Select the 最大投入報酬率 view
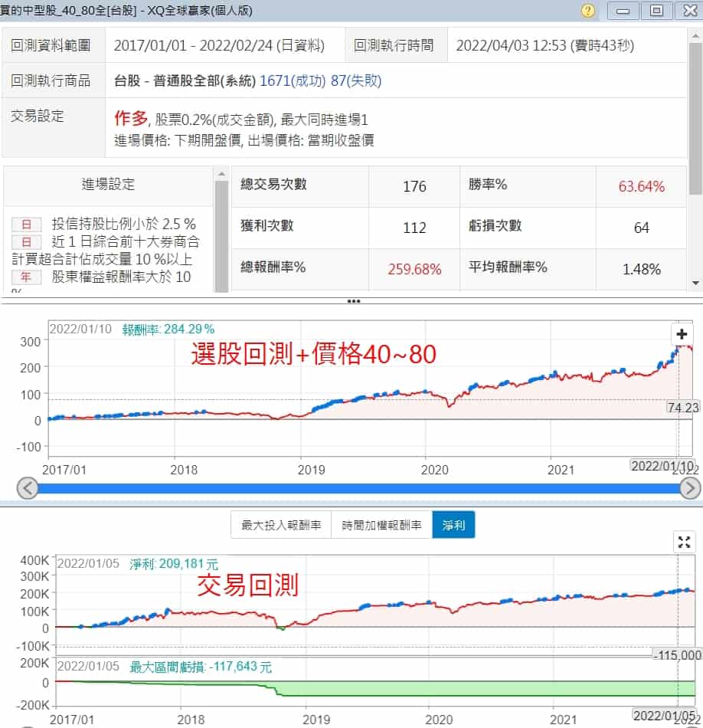This screenshot has height=728, width=703. pos(281,525)
